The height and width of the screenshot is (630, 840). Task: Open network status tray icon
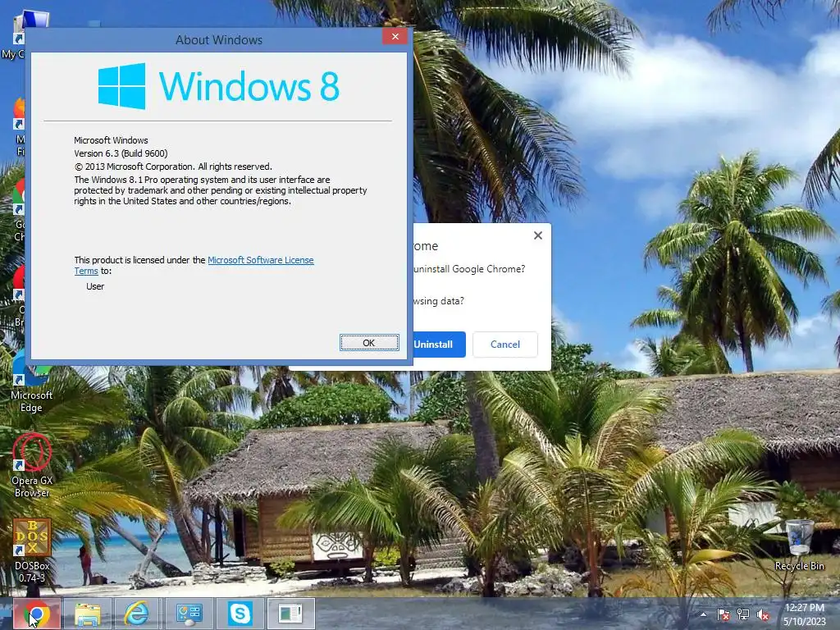coord(743,615)
